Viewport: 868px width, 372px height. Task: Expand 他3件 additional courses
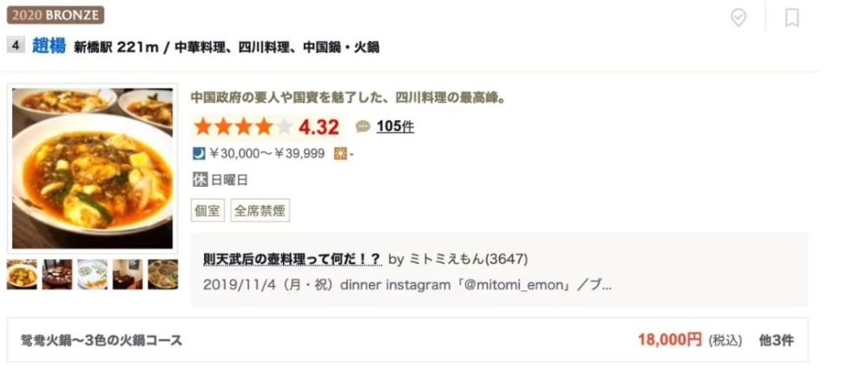coord(776,341)
